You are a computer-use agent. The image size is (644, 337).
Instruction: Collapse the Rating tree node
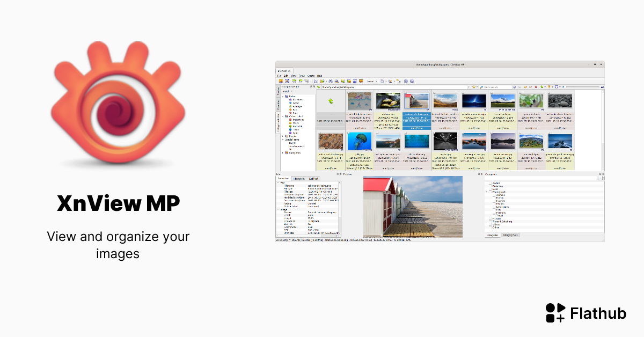(283, 97)
